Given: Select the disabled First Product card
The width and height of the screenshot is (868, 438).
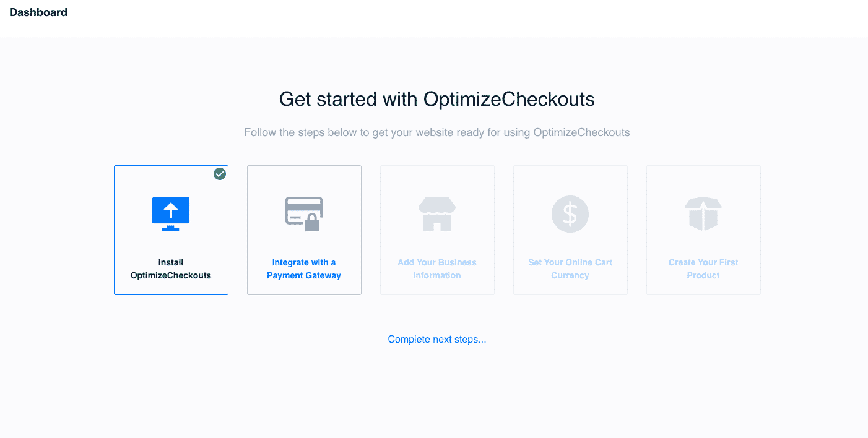Looking at the screenshot, I should coord(703,230).
